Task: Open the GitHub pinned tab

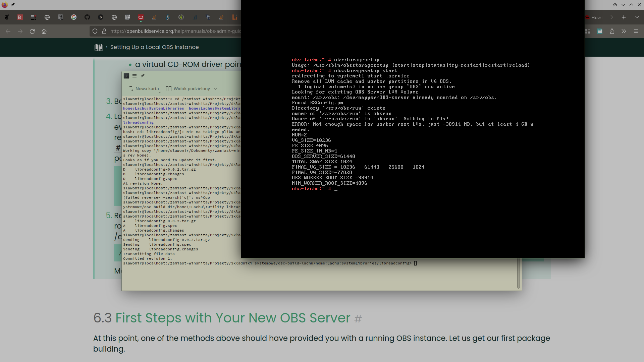Action: [87, 17]
